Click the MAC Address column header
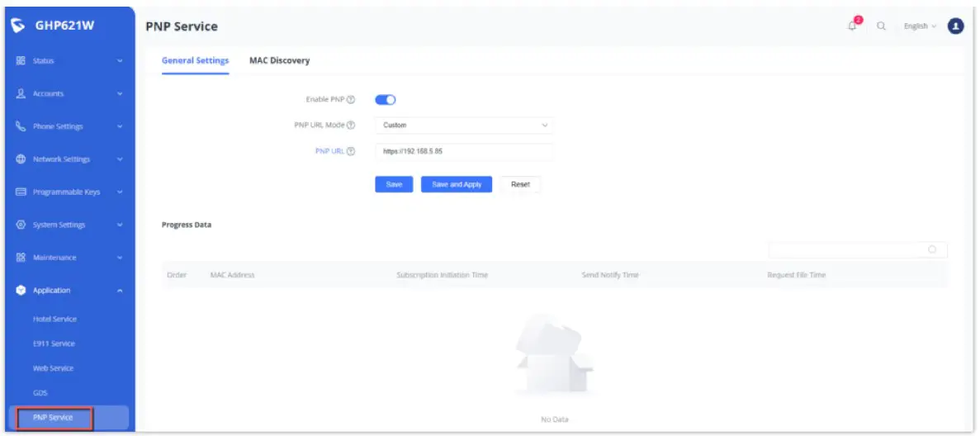 click(x=233, y=275)
